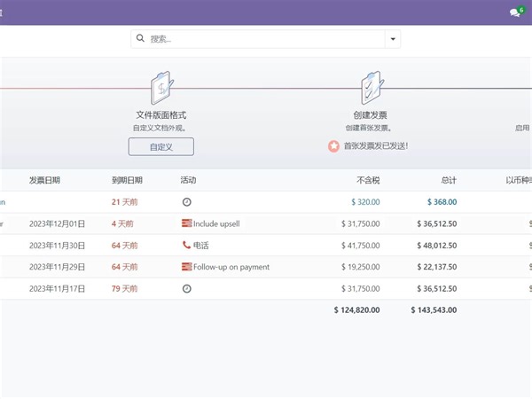Open the Include upsell activity text

click(216, 224)
